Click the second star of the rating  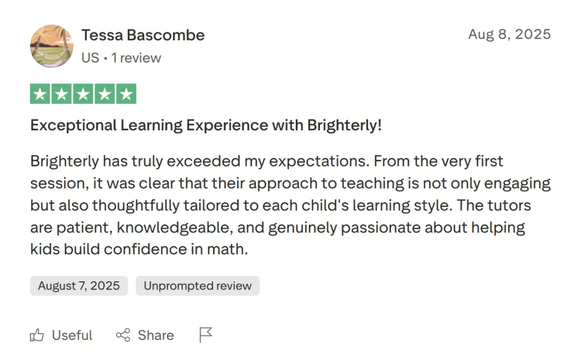click(x=61, y=93)
